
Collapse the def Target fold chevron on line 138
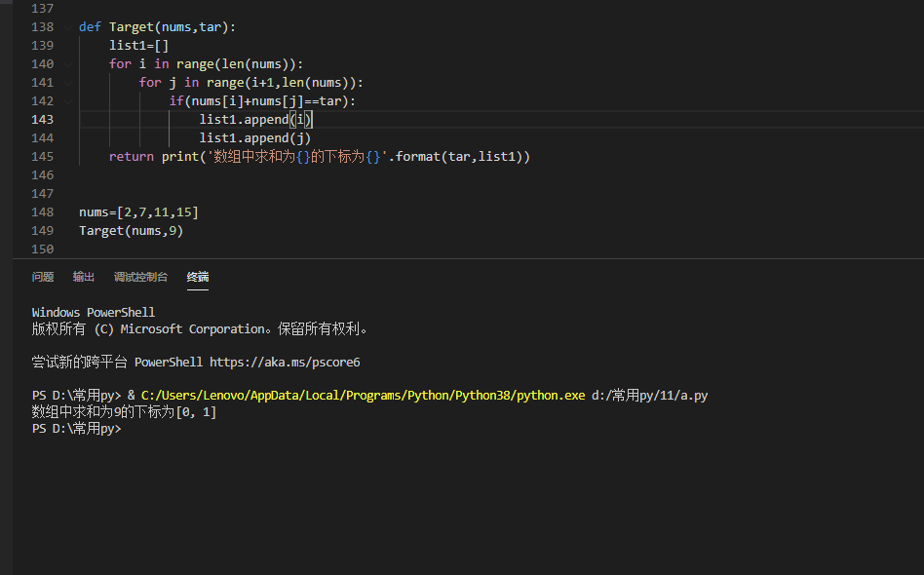click(68, 27)
